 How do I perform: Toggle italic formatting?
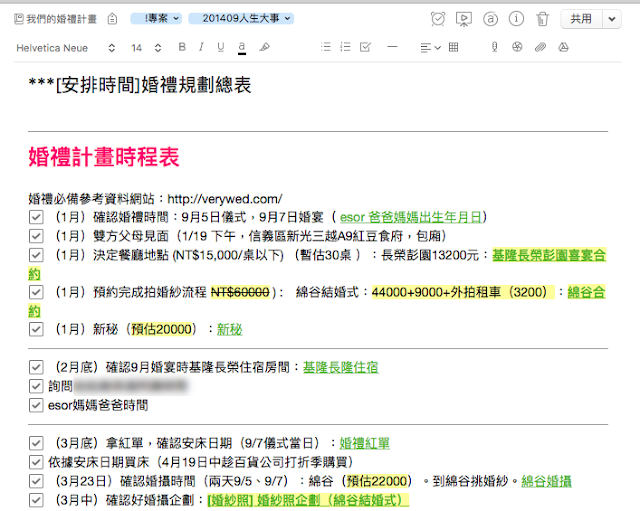point(201,47)
